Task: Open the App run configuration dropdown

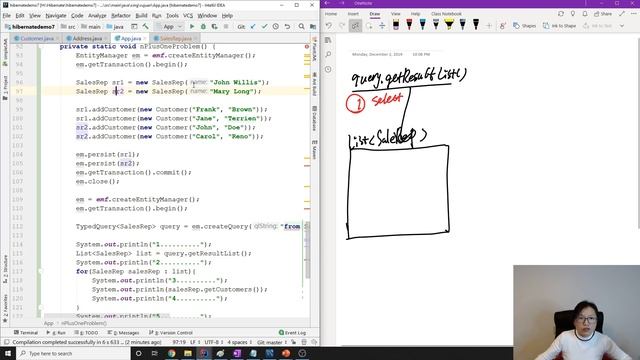Action: 169,27
